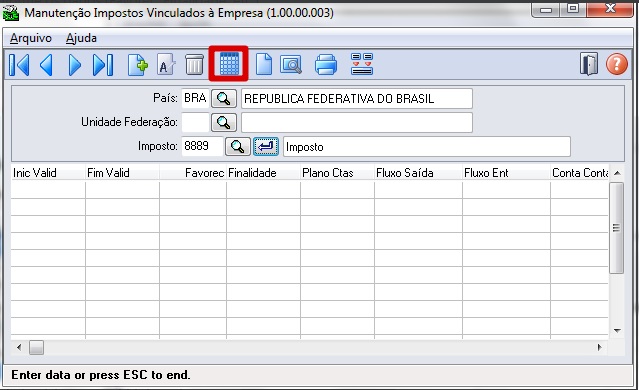Select the Fluxo Ent column header

[x=507, y=173]
